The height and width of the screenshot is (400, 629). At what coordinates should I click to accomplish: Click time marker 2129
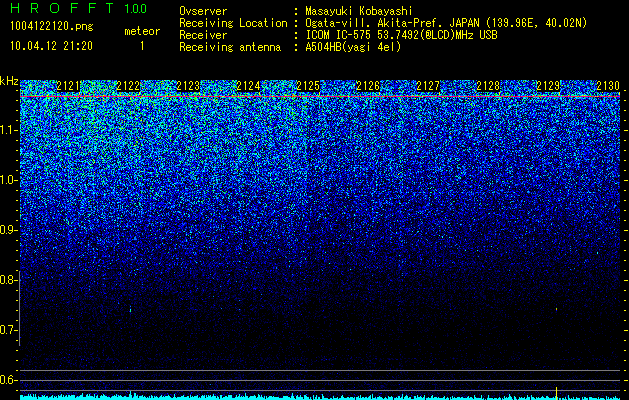coord(548,86)
